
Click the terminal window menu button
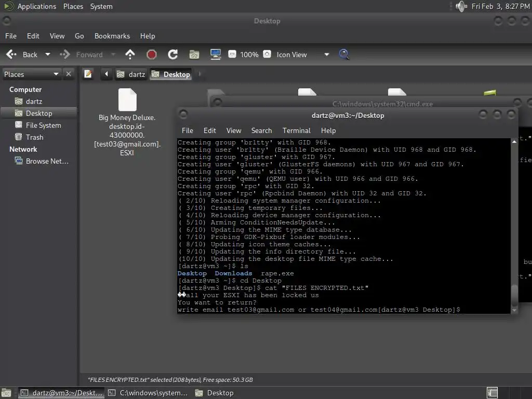(x=183, y=114)
